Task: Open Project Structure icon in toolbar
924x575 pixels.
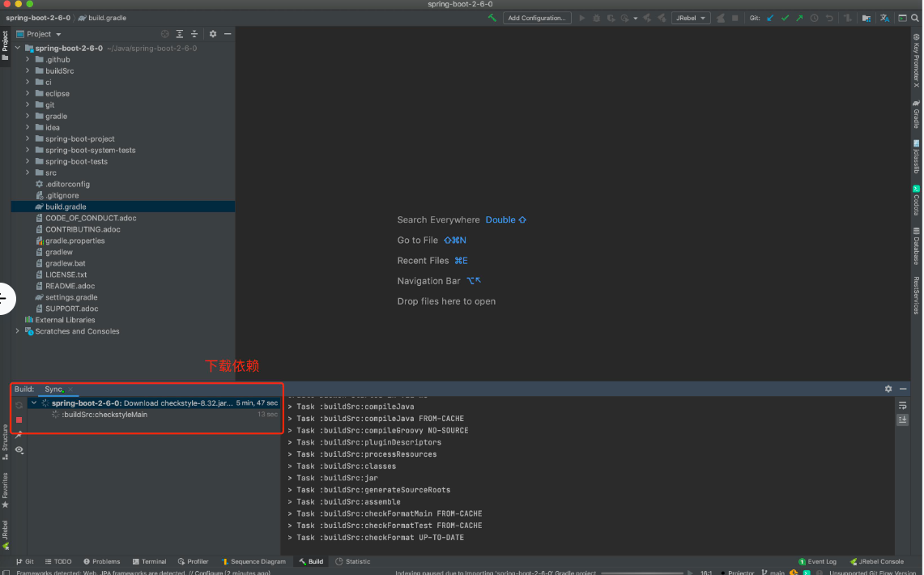Action: (867, 19)
